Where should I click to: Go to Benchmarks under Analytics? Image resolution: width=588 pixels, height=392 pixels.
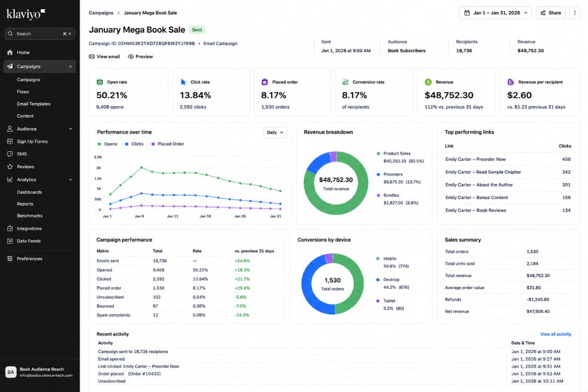tap(30, 216)
